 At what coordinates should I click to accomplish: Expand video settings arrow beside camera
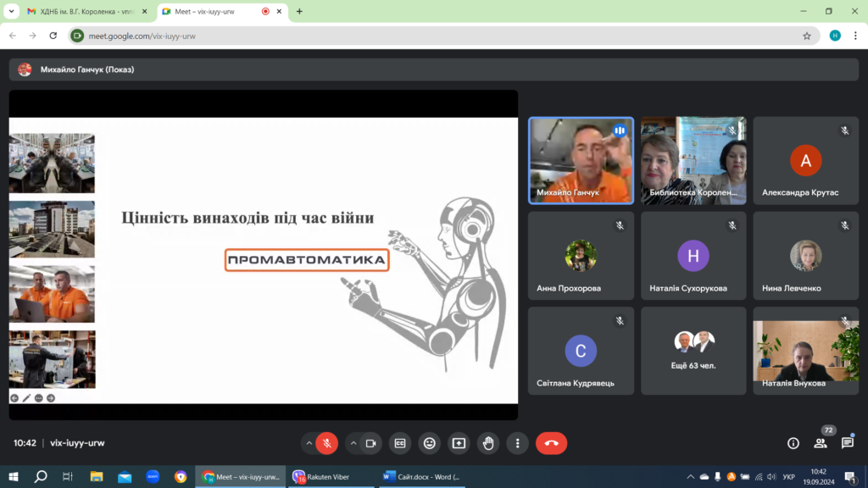pos(353,443)
